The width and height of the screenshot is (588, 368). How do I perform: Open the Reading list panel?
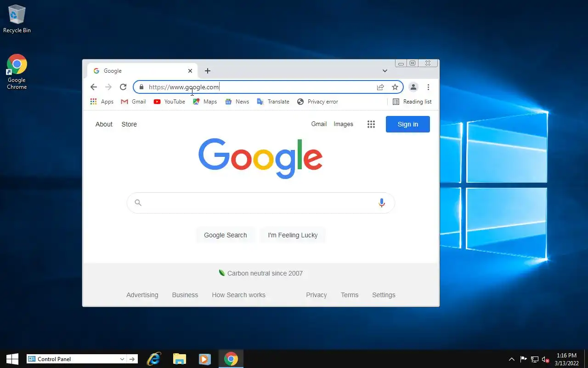412,102
